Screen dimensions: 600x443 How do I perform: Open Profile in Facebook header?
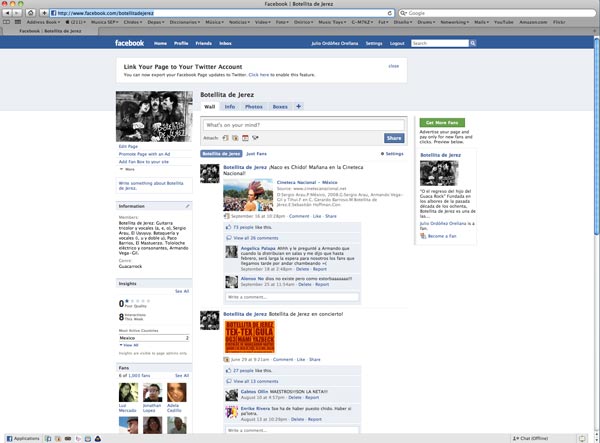coord(181,43)
